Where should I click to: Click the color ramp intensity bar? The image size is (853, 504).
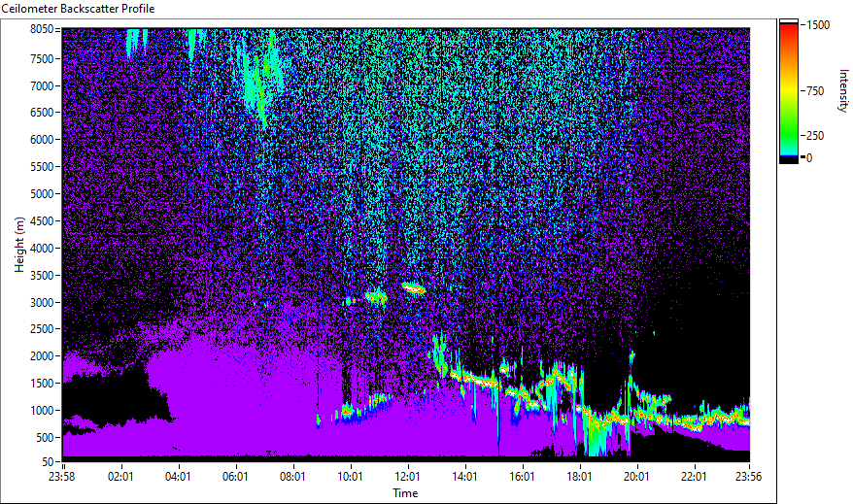point(788,90)
